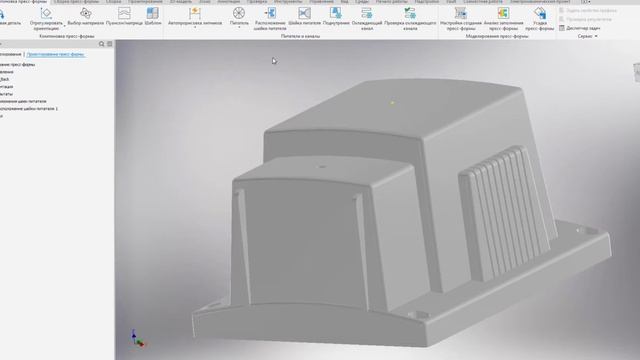This screenshot has width=640, height=360.
Task: Start the auto runner sketch (Авторазводка литников) tool
Action: 195,16
